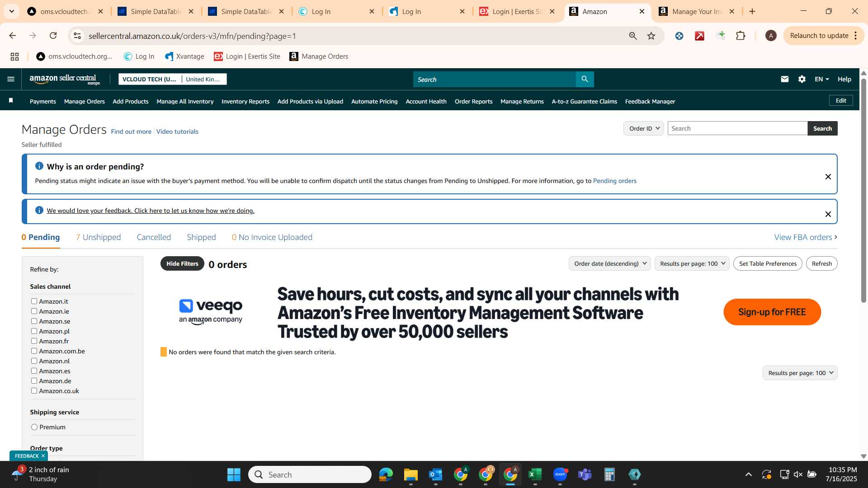Open the Order ID search type dropdown
Image resolution: width=868 pixels, height=488 pixels.
coord(644,128)
